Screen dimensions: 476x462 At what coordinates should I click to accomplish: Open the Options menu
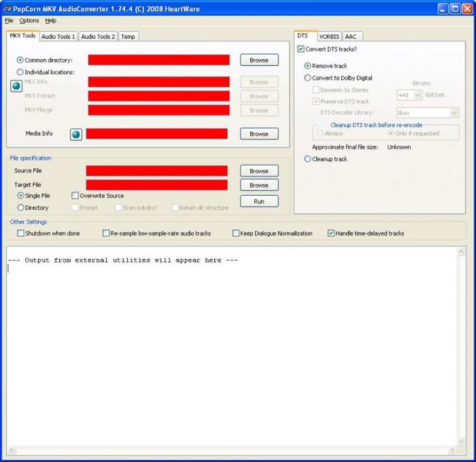click(x=29, y=21)
